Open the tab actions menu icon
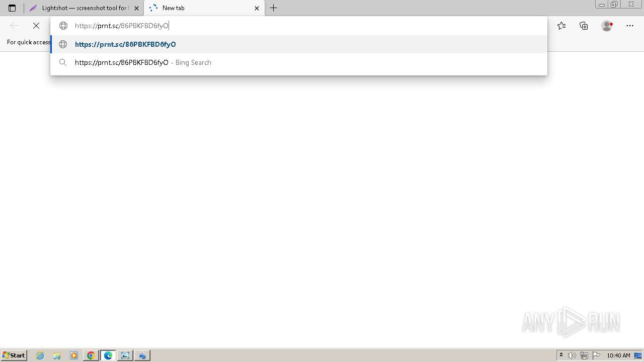The height and width of the screenshot is (362, 644). (x=12, y=8)
